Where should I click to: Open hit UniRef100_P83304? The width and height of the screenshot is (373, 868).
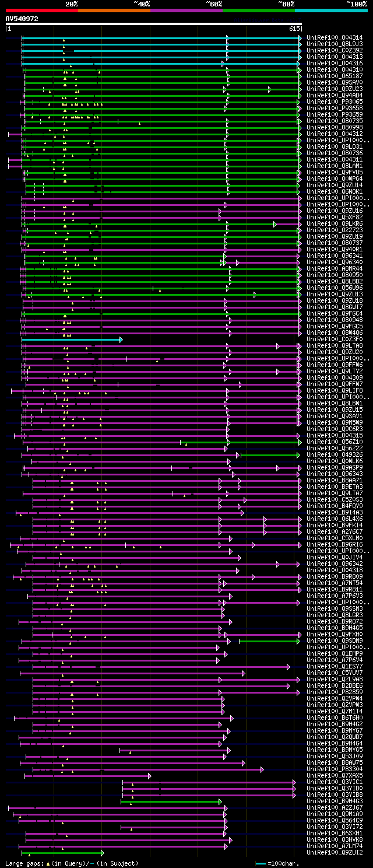(335, 769)
